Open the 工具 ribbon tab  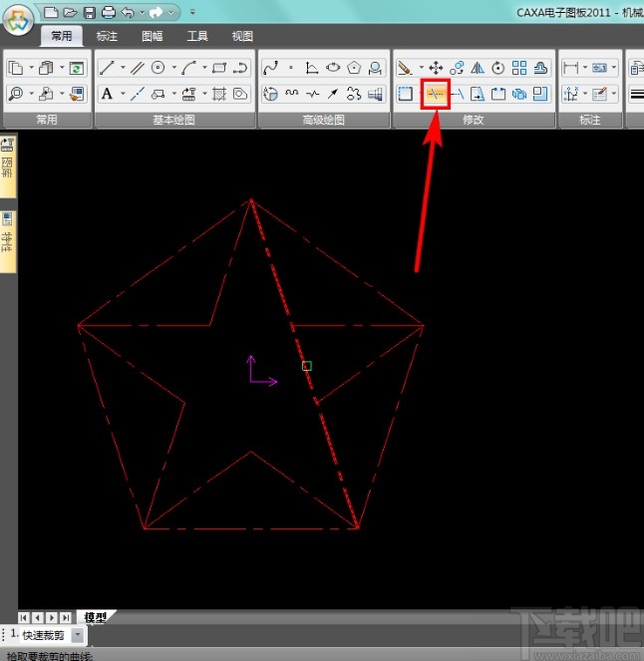click(197, 36)
